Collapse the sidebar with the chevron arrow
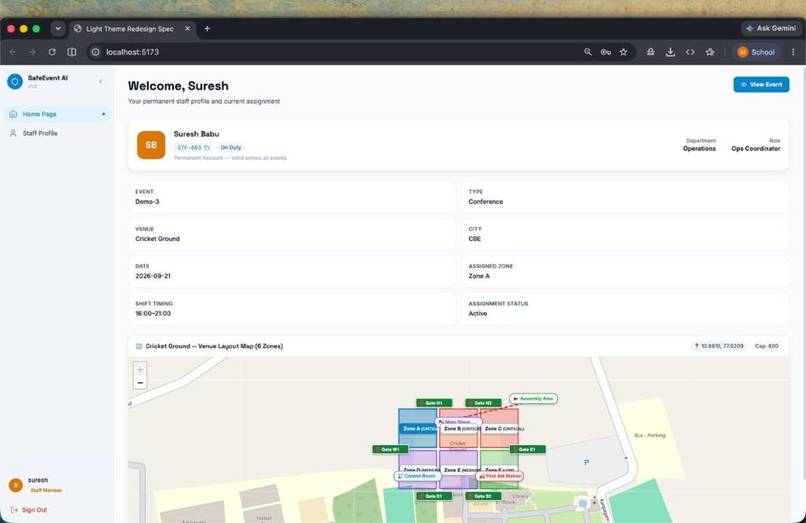Screen dimensions: 806x523 click(100, 81)
